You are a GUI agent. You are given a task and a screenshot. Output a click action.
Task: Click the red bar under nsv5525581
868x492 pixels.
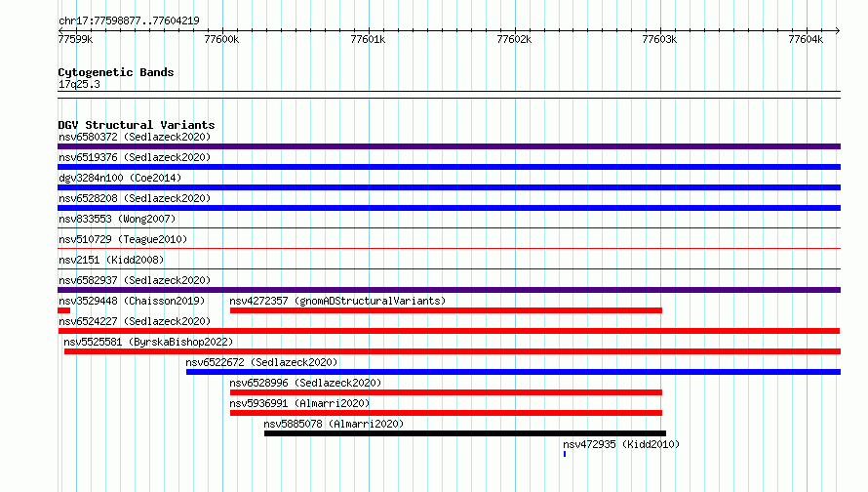click(x=453, y=351)
